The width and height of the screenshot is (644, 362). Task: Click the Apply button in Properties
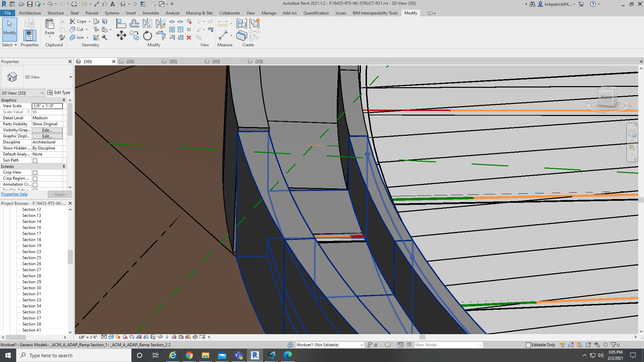[60, 194]
